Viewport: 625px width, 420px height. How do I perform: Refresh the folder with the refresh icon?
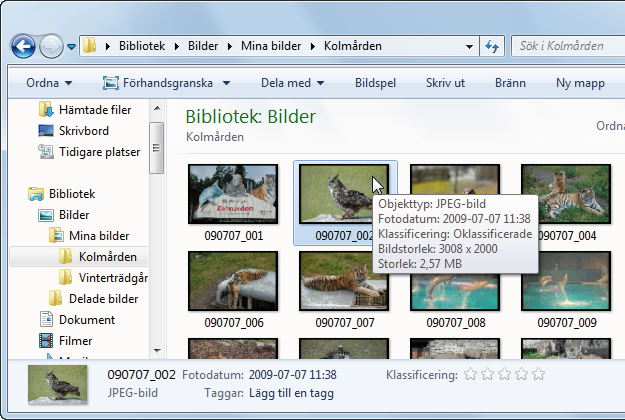click(492, 47)
